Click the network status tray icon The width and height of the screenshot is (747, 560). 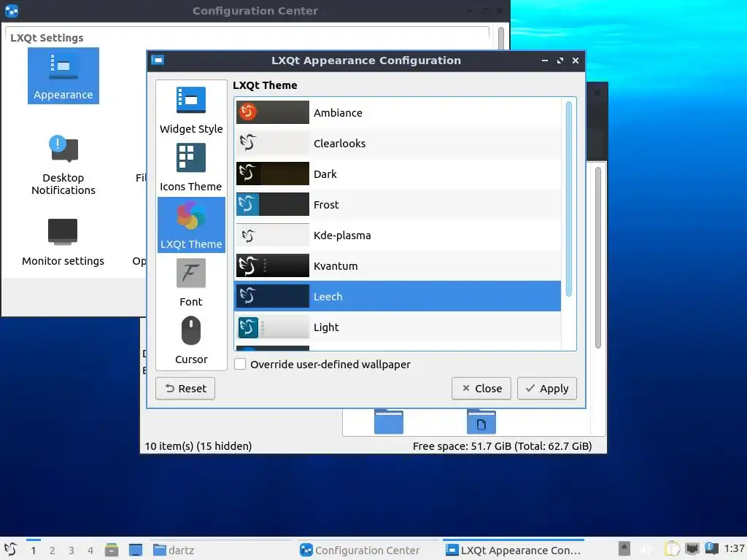tap(692, 548)
